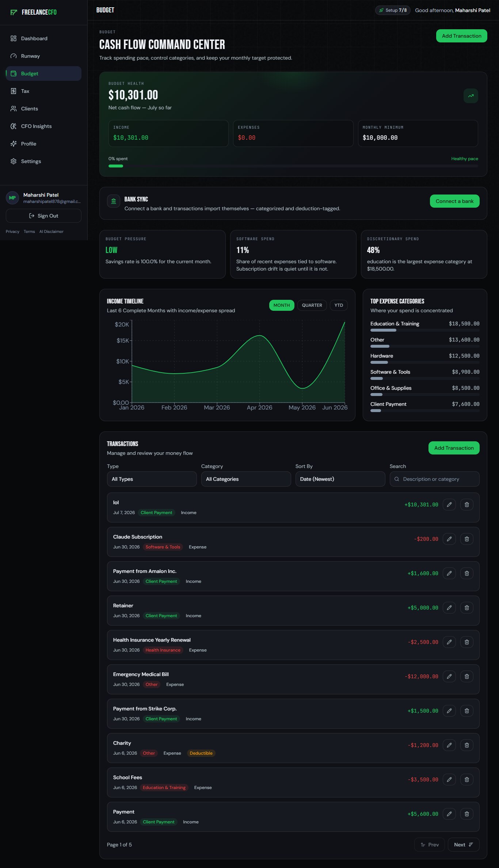
Task: Switch income timeline to Month view
Action: coord(282,305)
